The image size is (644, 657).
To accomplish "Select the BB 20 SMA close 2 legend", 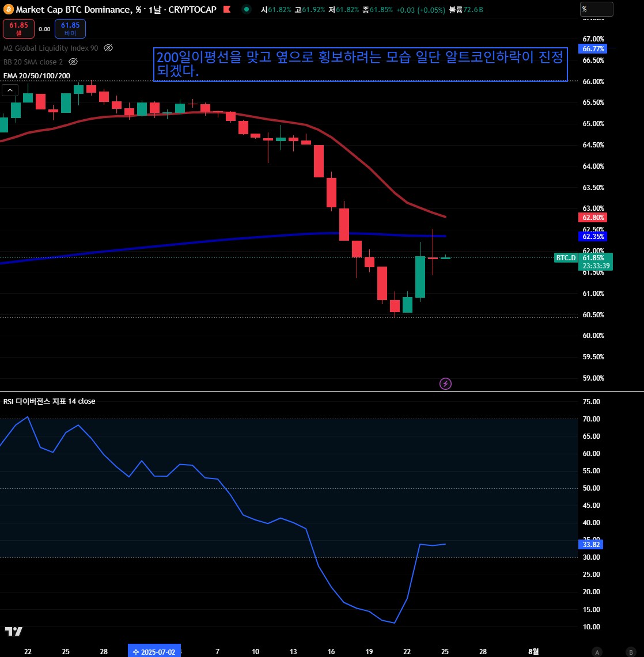I will [33, 62].
